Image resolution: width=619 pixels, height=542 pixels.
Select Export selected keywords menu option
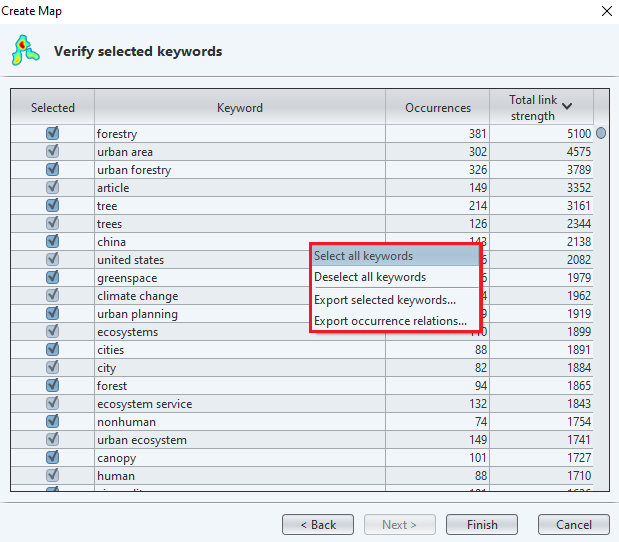pos(384,300)
